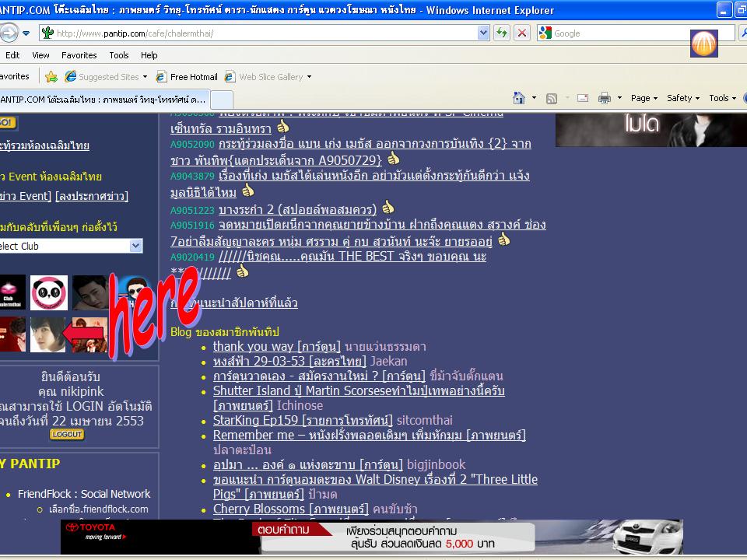Open StarKing Ep159 blog link
Viewport: 747px width, 560px height.
(303, 421)
